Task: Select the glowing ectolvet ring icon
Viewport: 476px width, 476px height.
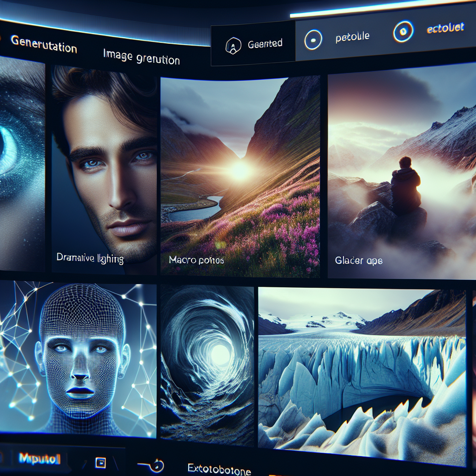Action: point(403,32)
